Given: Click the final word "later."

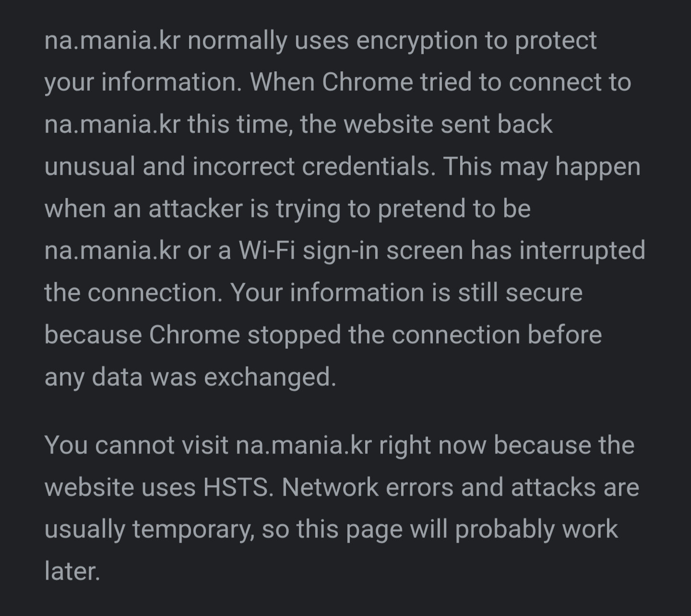Looking at the screenshot, I should pyautogui.click(x=72, y=571).
